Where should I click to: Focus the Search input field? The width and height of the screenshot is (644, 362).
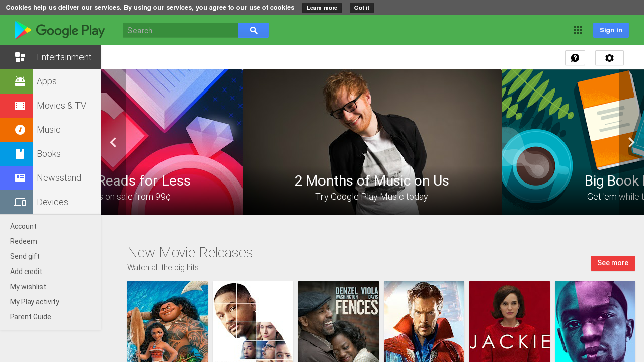[181, 30]
